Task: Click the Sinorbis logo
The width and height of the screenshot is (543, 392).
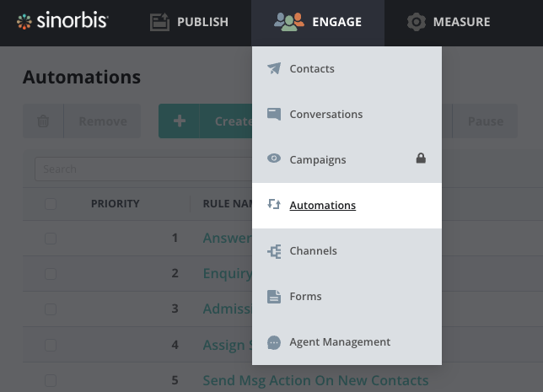Action: [62, 21]
